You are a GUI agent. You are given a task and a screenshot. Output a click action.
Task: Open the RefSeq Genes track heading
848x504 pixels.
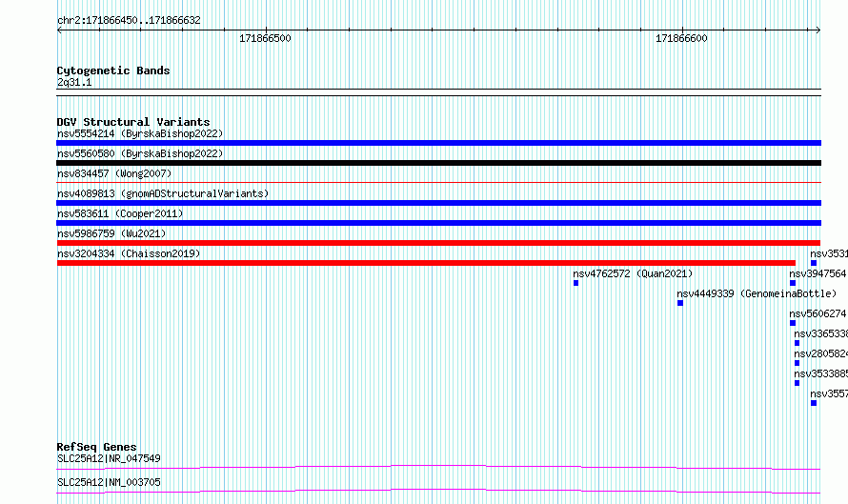[x=96, y=447]
